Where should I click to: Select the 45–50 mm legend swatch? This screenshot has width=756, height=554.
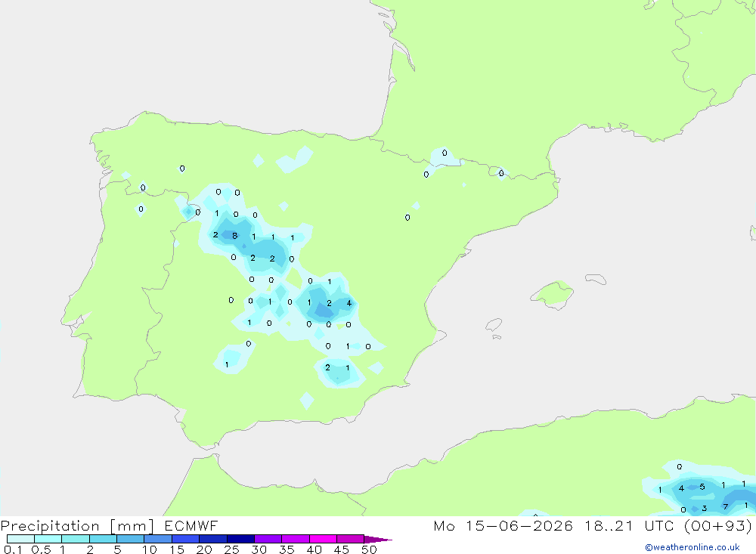click(351, 539)
